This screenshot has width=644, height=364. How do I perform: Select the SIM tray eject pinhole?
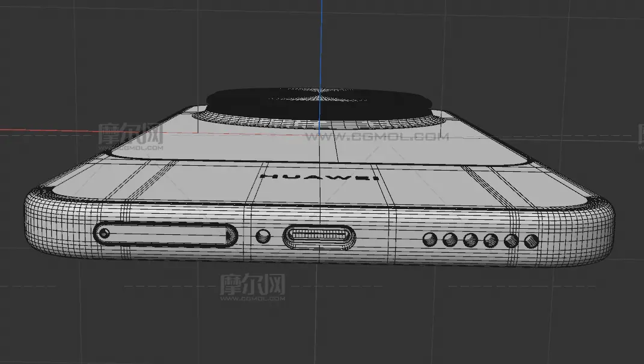(x=104, y=234)
